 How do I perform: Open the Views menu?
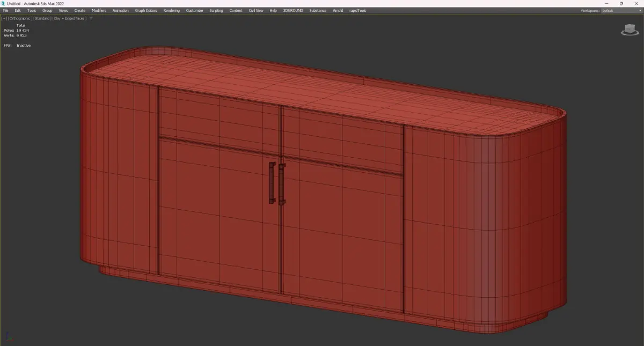[x=63, y=10]
